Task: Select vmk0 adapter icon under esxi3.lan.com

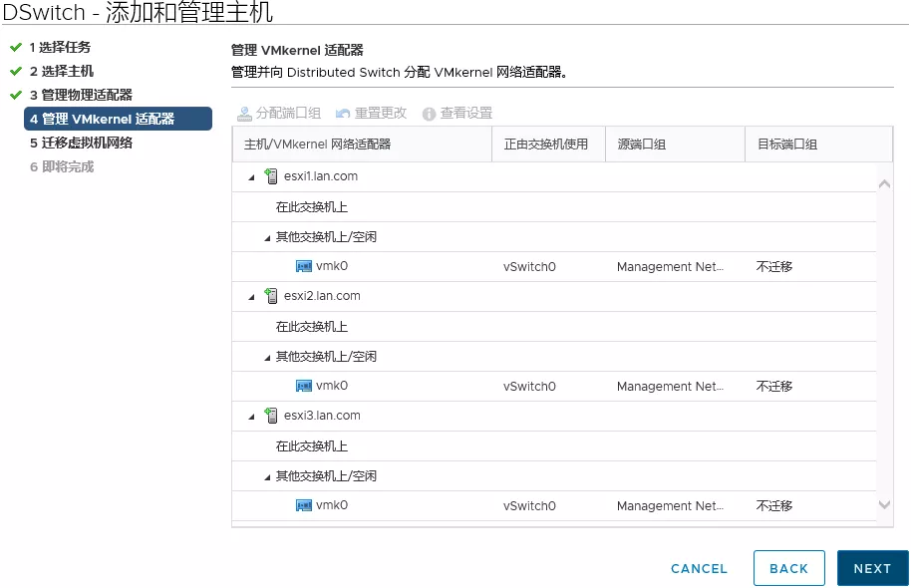Action: 304,506
